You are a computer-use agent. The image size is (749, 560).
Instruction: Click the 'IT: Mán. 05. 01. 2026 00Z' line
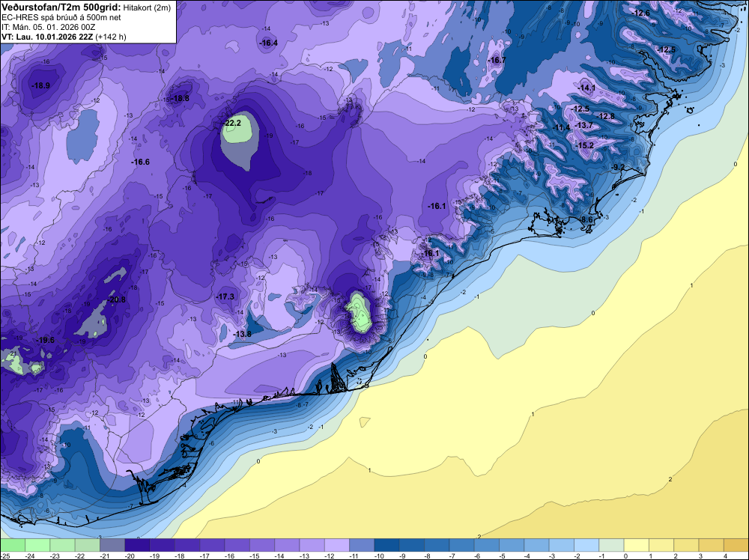click(48, 27)
